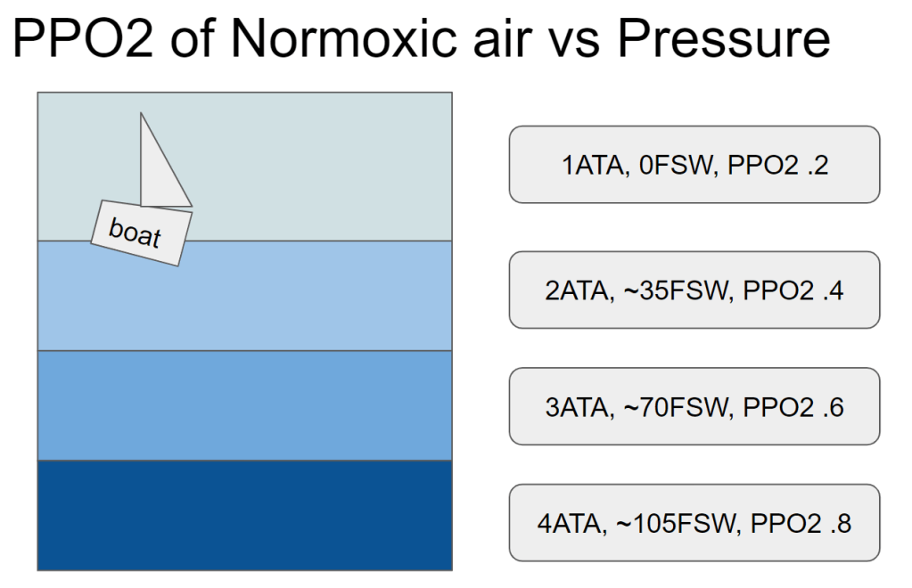The height and width of the screenshot is (588, 912).
Task: Select the tilted boat shape
Action: 142,233
